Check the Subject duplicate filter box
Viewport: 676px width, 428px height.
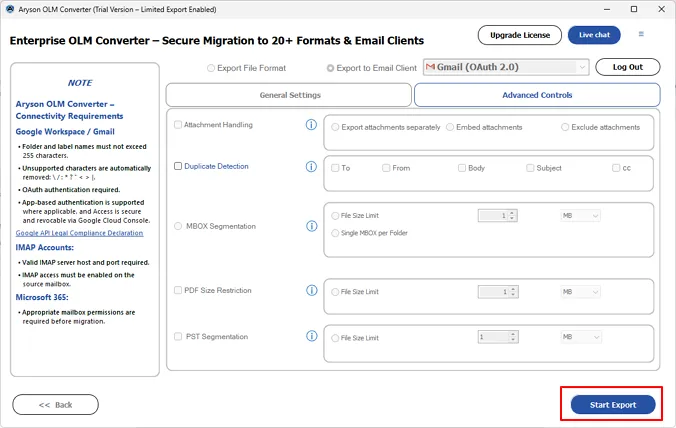(529, 168)
